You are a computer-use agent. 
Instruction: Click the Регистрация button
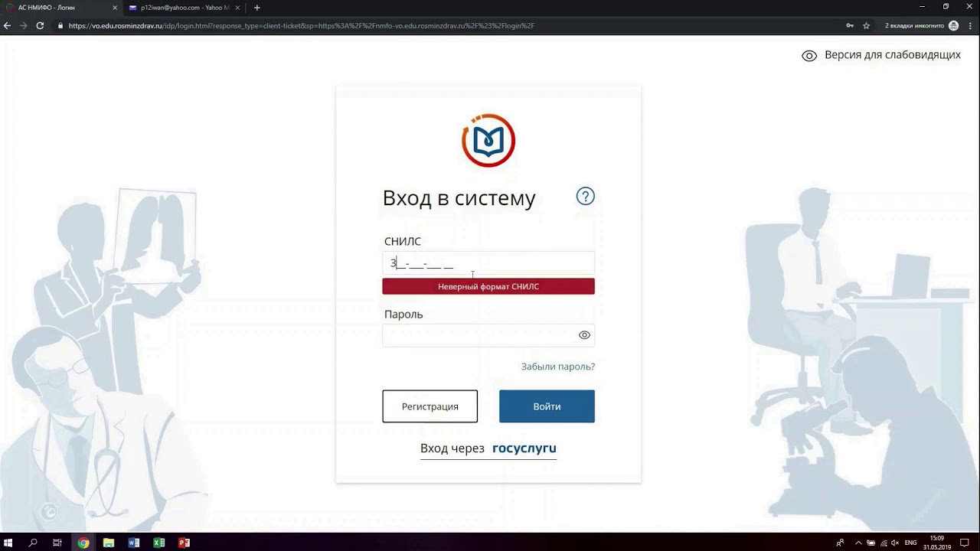430,406
